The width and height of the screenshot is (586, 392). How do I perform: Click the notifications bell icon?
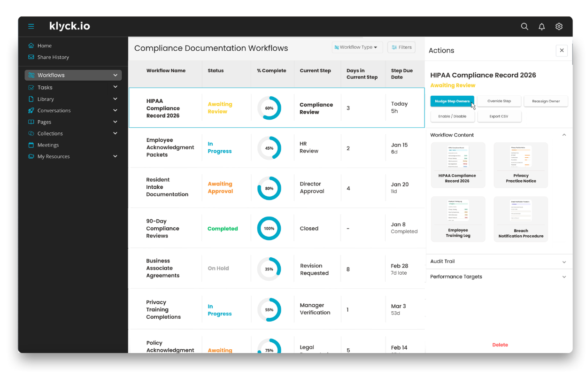pyautogui.click(x=542, y=27)
